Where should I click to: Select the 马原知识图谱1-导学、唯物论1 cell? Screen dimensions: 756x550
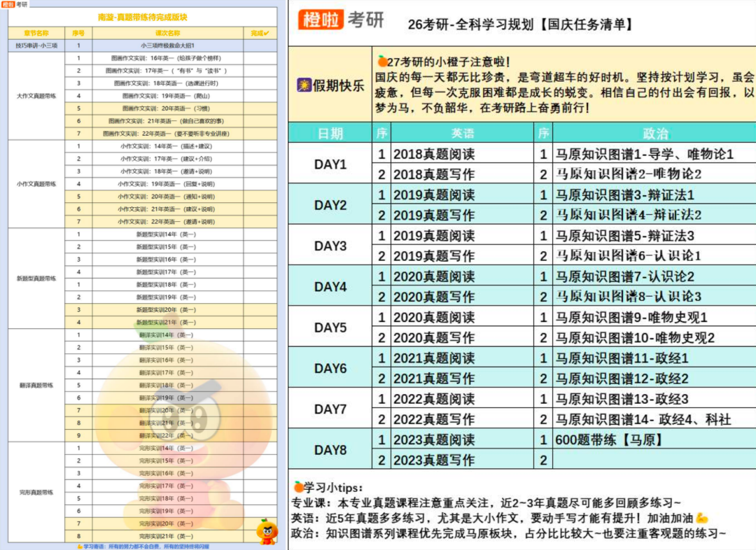tap(654, 154)
